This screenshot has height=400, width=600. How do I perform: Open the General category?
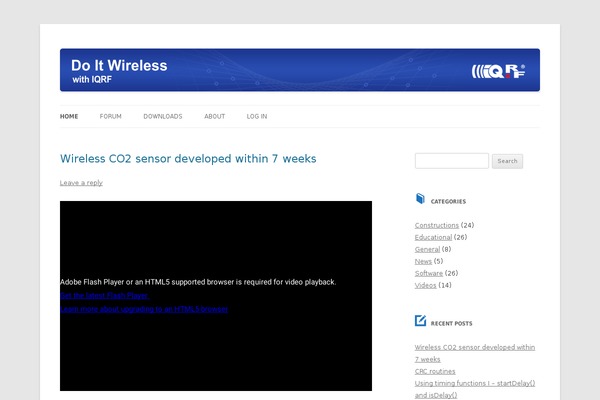(x=427, y=249)
